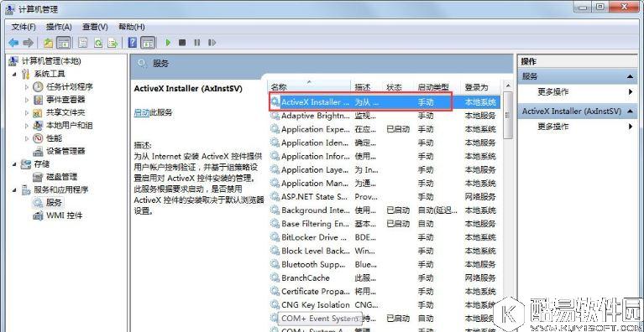Image resolution: width=644 pixels, height=332 pixels.
Task: Expand the 性能 node arrow
Action: [x=27, y=138]
